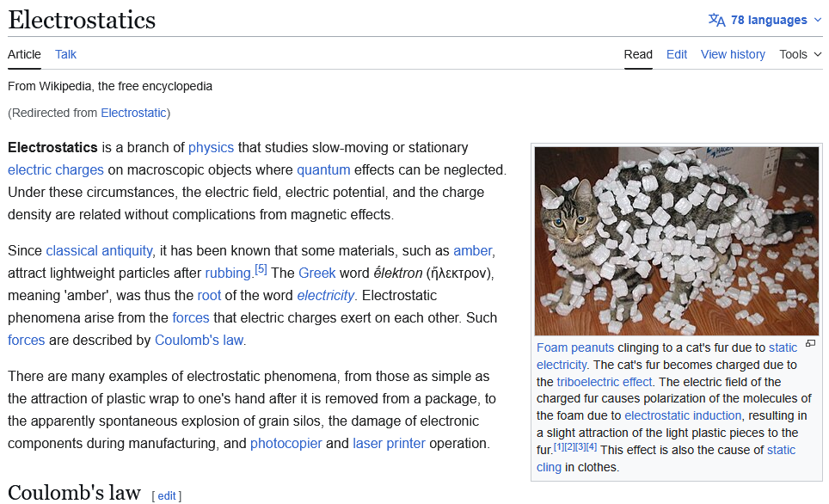The image size is (829, 504).
Task: Click the Coulomb's law section heading
Action: tap(75, 493)
